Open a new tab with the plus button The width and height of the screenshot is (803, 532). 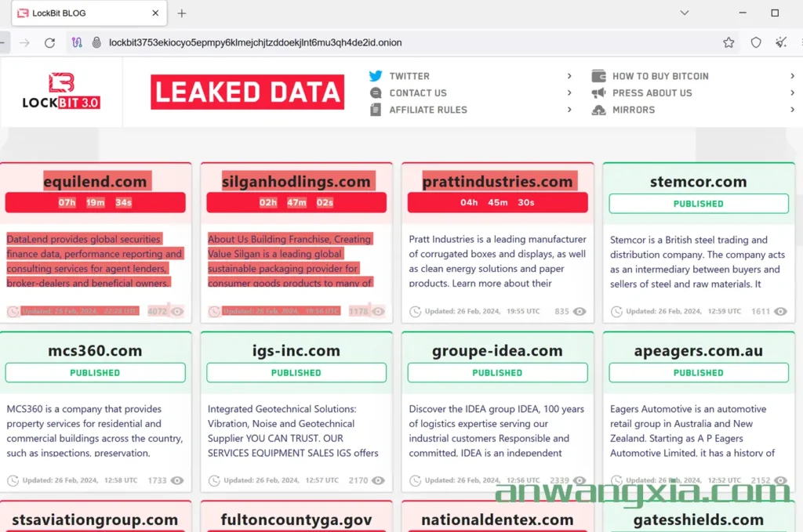182,13
